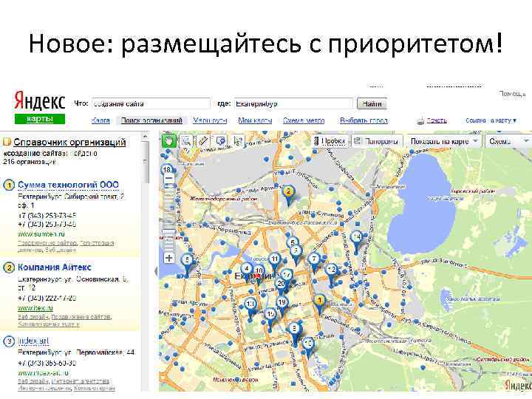Click blue map marker 10

pos(259,270)
